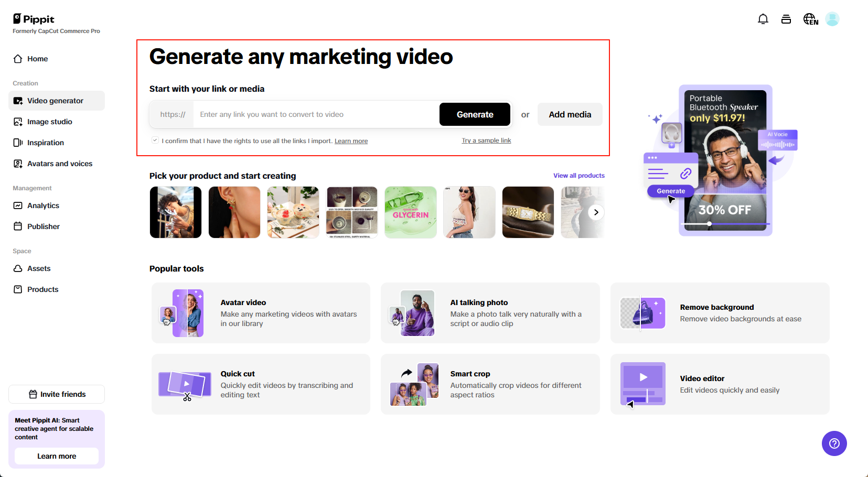Image resolution: width=868 pixels, height=477 pixels.
Task: Open the Inspiration page
Action: [45, 143]
